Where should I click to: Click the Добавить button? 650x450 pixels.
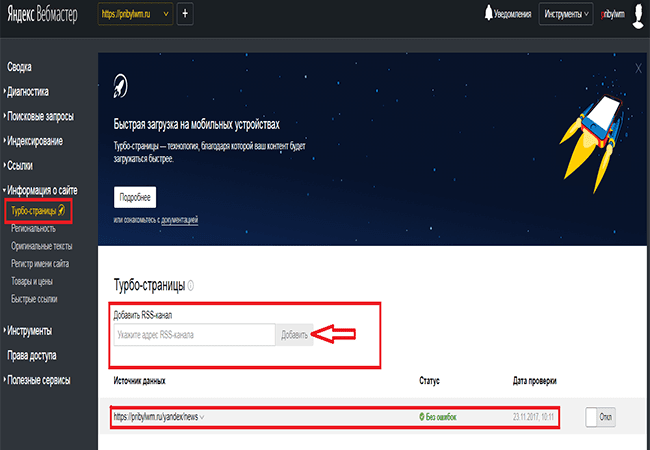point(294,335)
